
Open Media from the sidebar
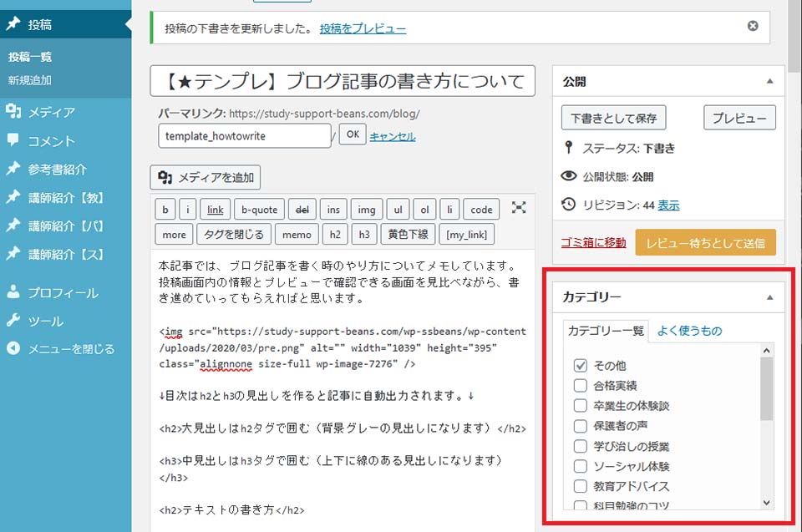pos(51,113)
